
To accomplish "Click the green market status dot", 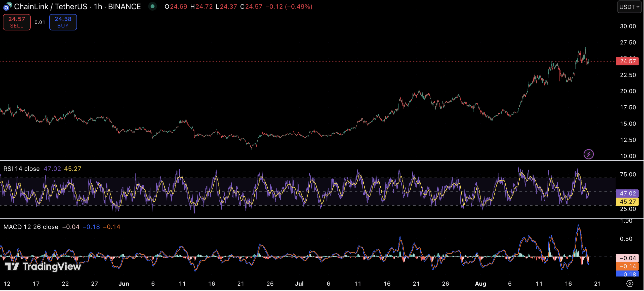I will click(x=152, y=6).
